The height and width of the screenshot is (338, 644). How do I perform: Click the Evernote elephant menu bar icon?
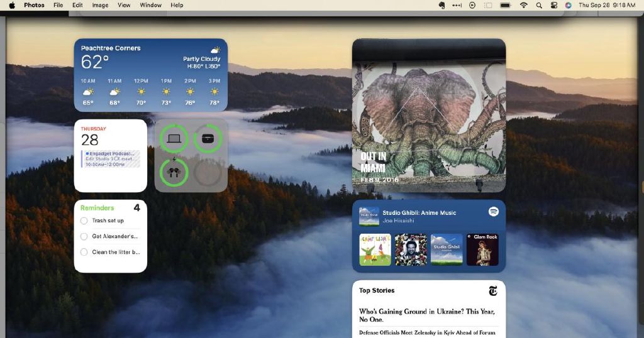click(442, 5)
